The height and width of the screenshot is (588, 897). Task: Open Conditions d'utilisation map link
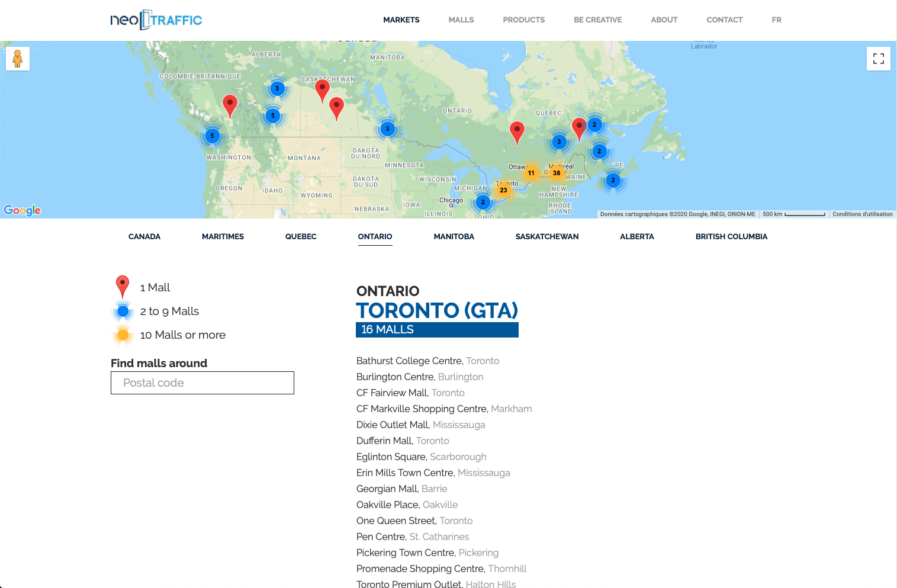point(862,214)
